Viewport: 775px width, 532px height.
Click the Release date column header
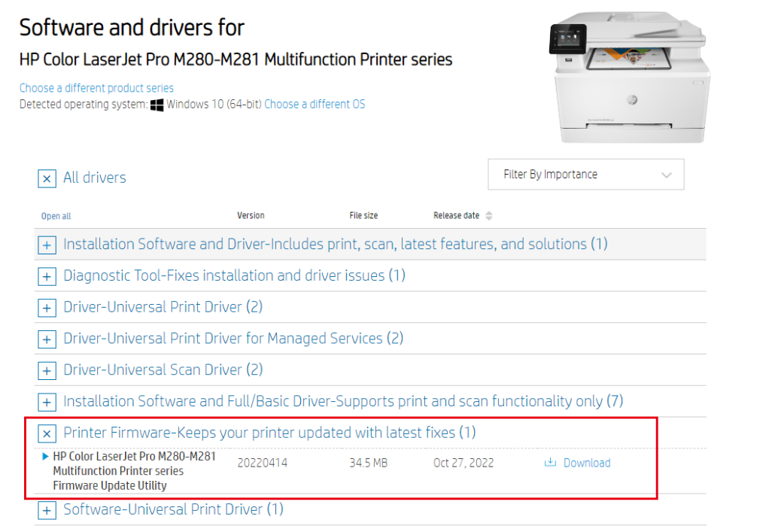[456, 215]
